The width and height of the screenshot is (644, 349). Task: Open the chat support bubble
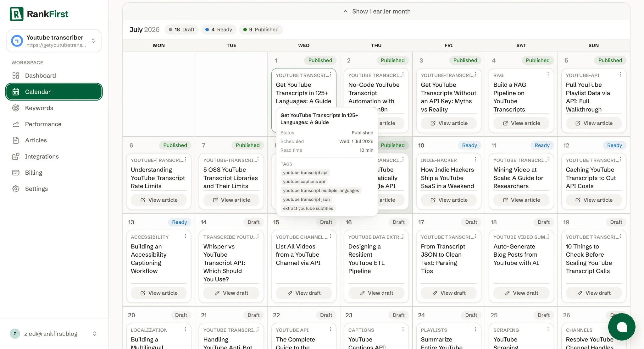tap(622, 327)
